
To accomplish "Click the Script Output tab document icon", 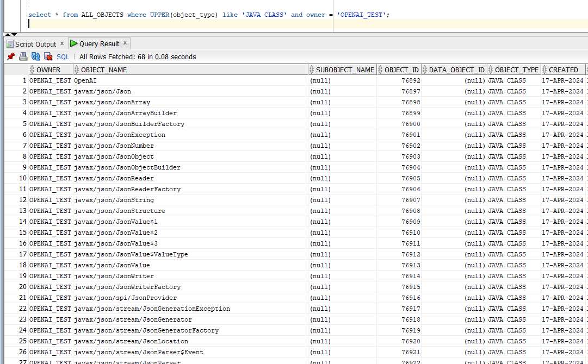I will 10,43.
